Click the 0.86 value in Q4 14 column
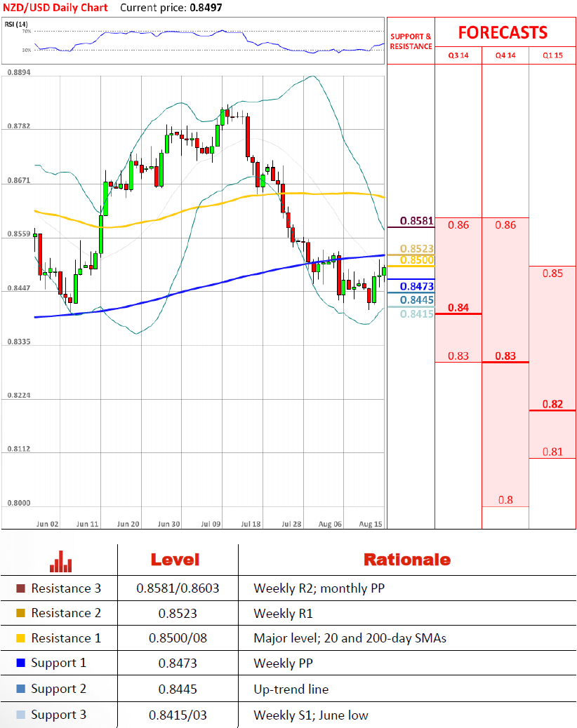The height and width of the screenshot is (728, 577). coord(505,225)
